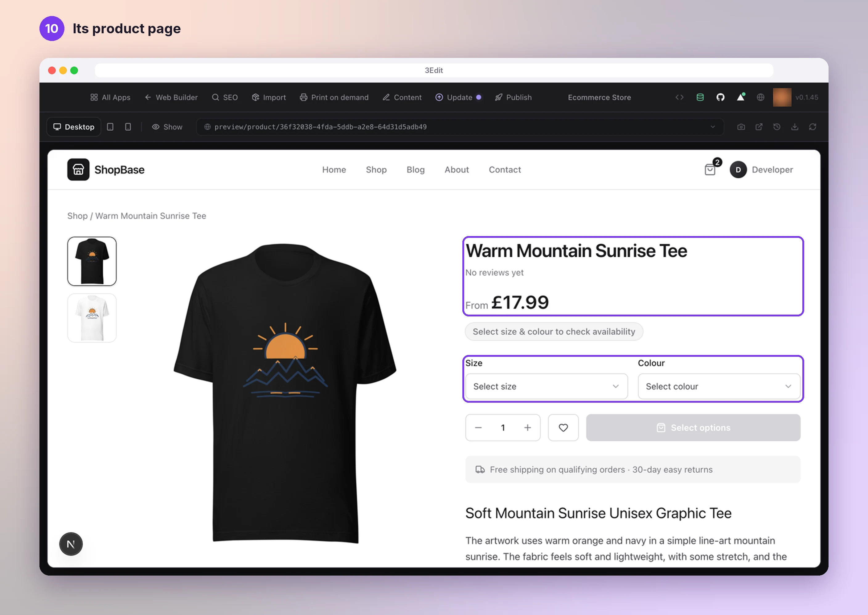The width and height of the screenshot is (868, 615).
Task: Toggle the Show visibility option
Action: point(167,127)
